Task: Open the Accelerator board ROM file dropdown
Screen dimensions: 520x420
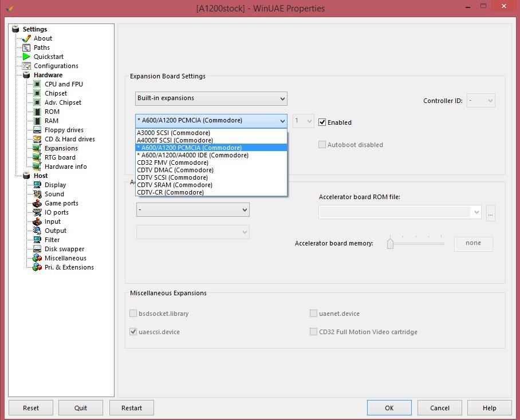Action: pos(400,212)
